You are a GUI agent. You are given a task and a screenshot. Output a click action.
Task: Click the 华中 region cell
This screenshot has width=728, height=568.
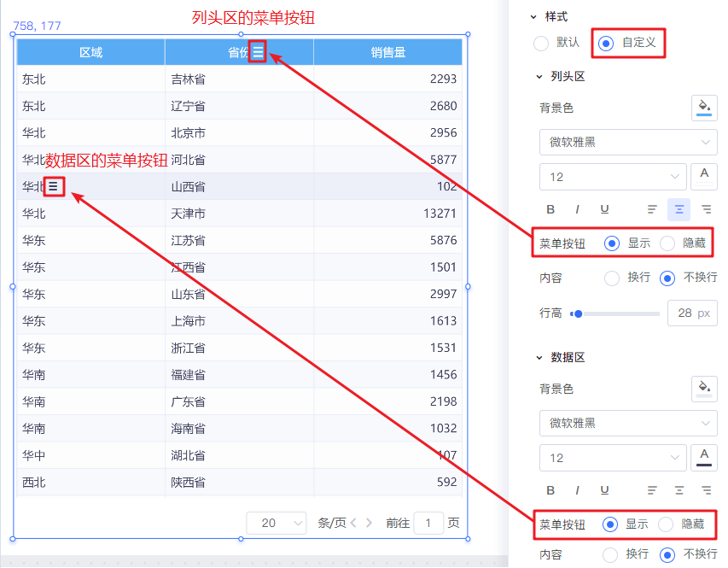pyautogui.click(x=91, y=455)
